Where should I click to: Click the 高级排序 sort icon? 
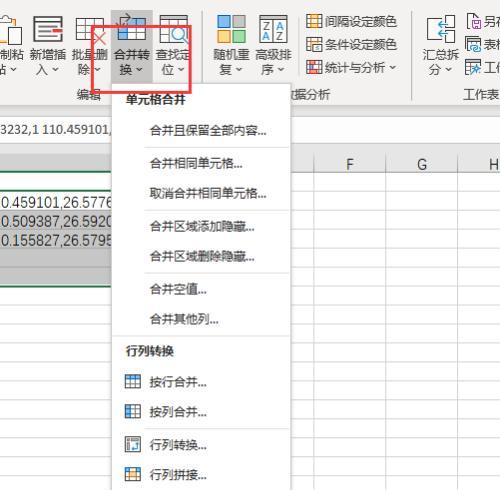click(x=273, y=29)
